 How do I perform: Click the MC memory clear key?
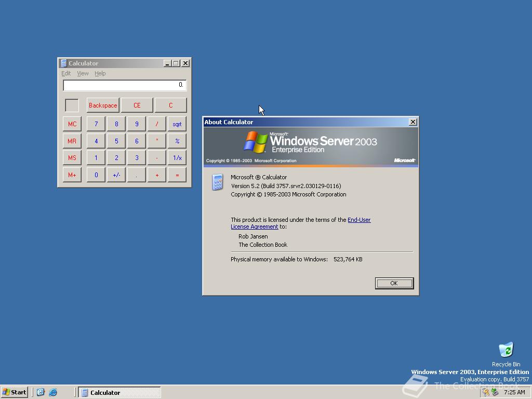(72, 124)
